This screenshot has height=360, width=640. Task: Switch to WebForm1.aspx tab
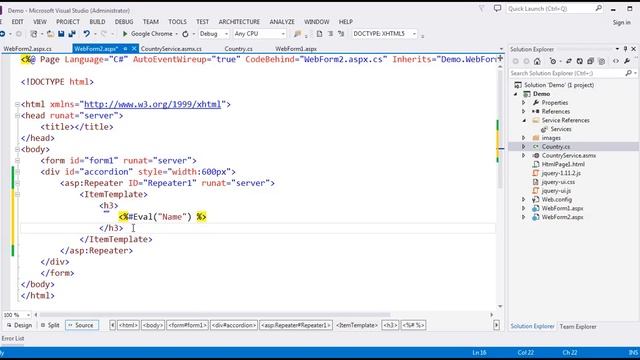coord(296,49)
